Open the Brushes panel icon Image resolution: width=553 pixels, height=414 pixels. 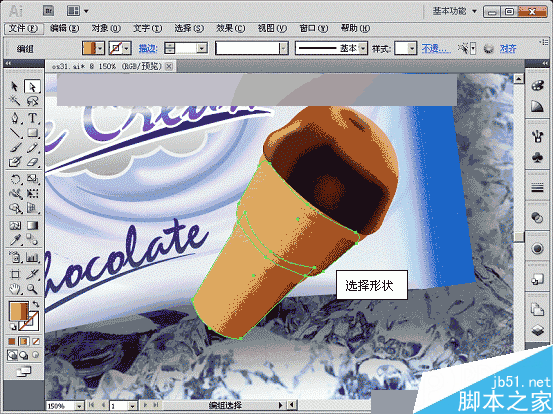click(537, 135)
